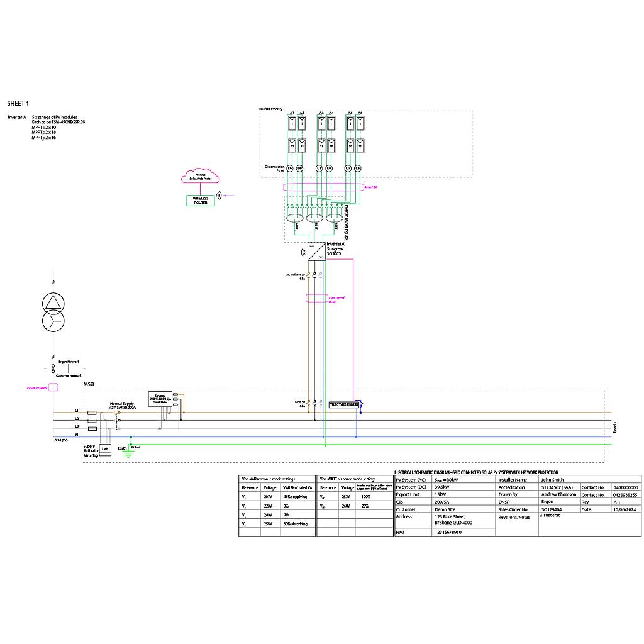The width and height of the screenshot is (644, 644).
Task: Click the AC Isolator 3P first pole
Action: point(308,275)
